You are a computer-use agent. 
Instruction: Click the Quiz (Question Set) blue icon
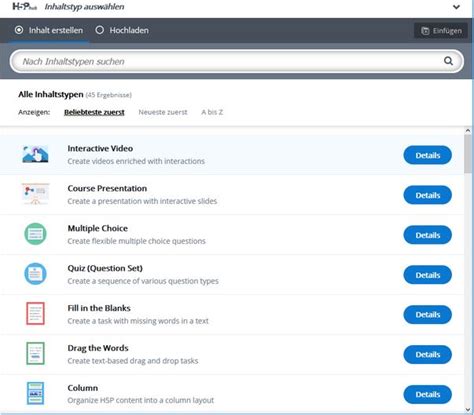(x=35, y=274)
